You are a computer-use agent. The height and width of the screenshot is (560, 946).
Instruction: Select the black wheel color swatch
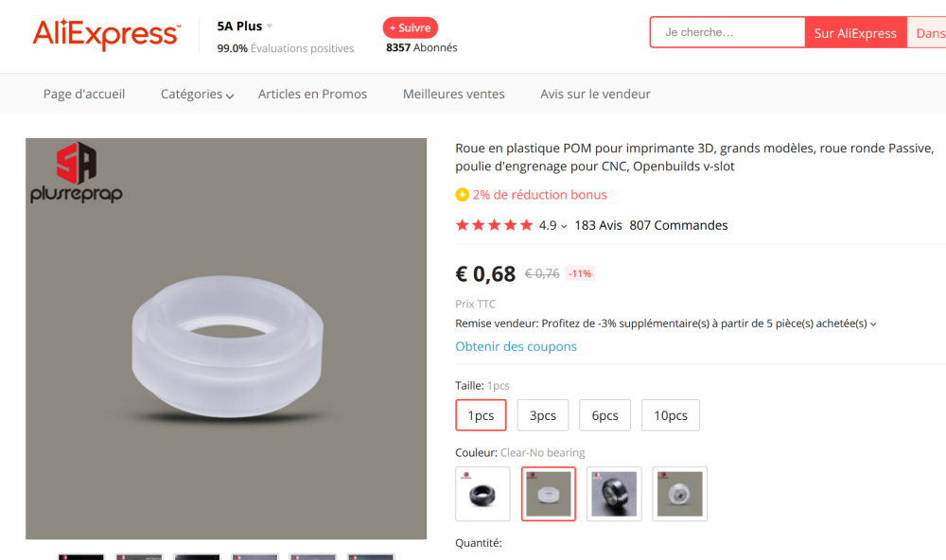482,494
